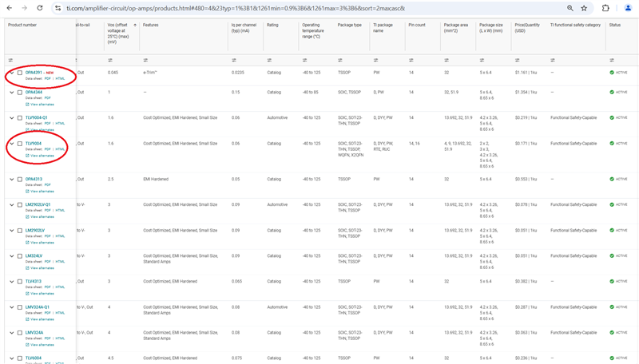Sort by Rating column header
Screen dimensions: 639x364
pos(272,26)
